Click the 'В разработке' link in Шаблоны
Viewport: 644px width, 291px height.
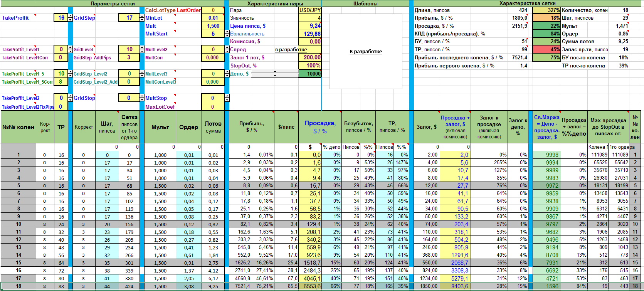click(365, 52)
